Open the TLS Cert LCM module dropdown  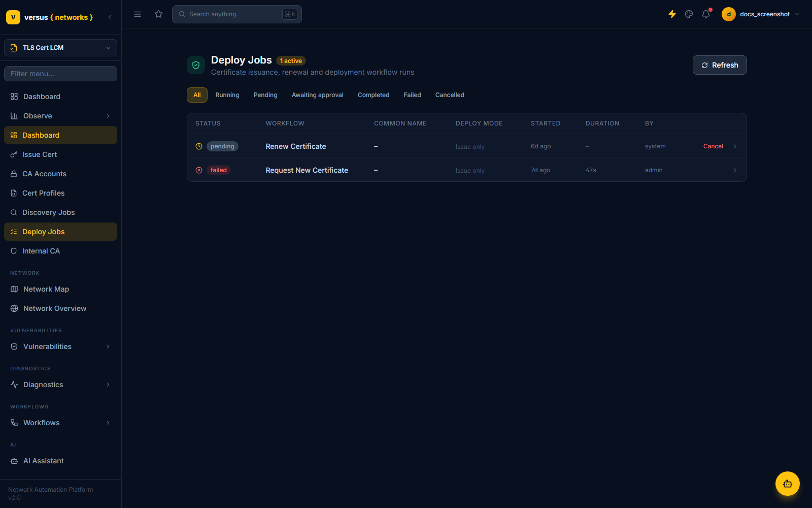[60, 48]
